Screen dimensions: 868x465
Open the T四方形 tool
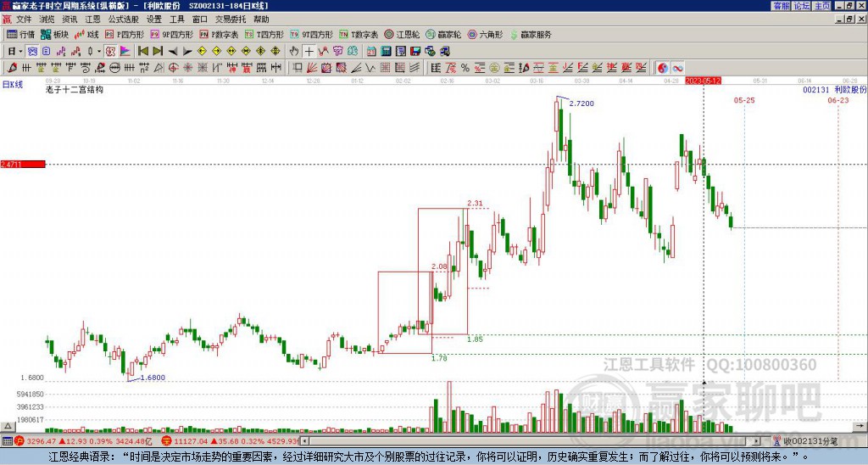[x=264, y=34]
